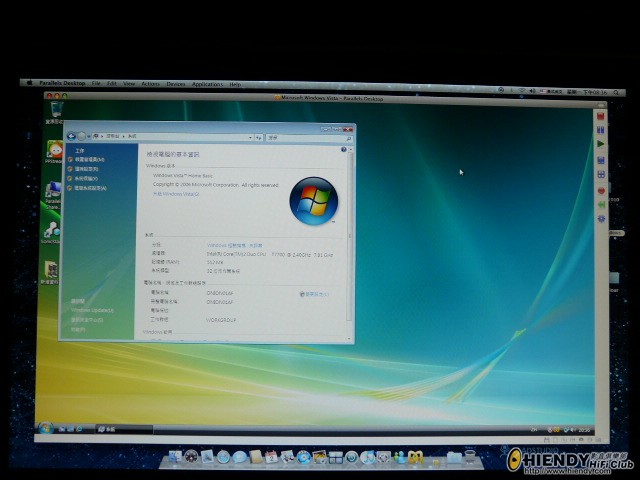Click the blue Pause button in Parallels toolbar
Image resolution: width=640 pixels, height=480 pixels.
(600, 130)
